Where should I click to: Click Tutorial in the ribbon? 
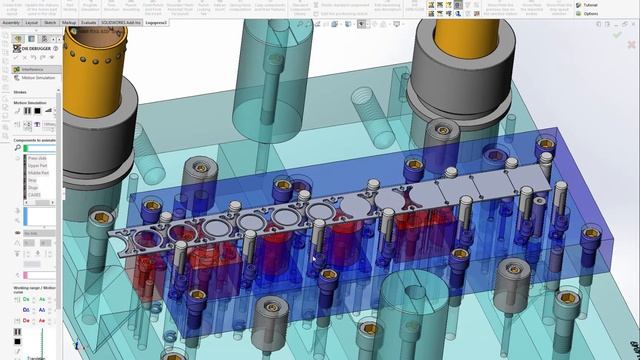coord(587,5)
